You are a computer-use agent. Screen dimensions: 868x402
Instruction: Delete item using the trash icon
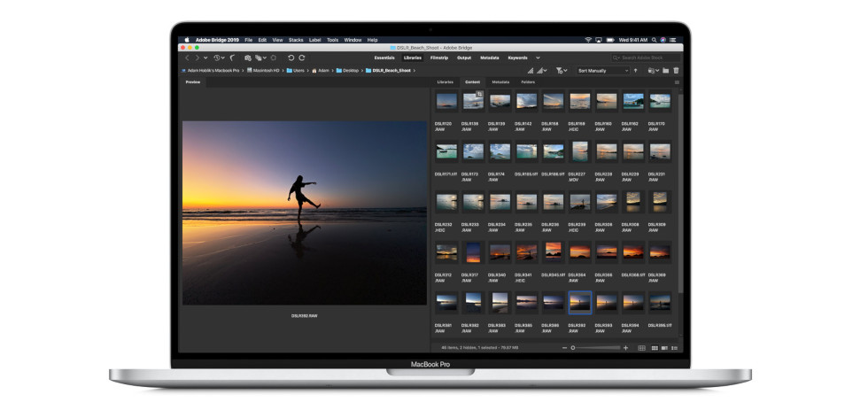click(x=676, y=71)
